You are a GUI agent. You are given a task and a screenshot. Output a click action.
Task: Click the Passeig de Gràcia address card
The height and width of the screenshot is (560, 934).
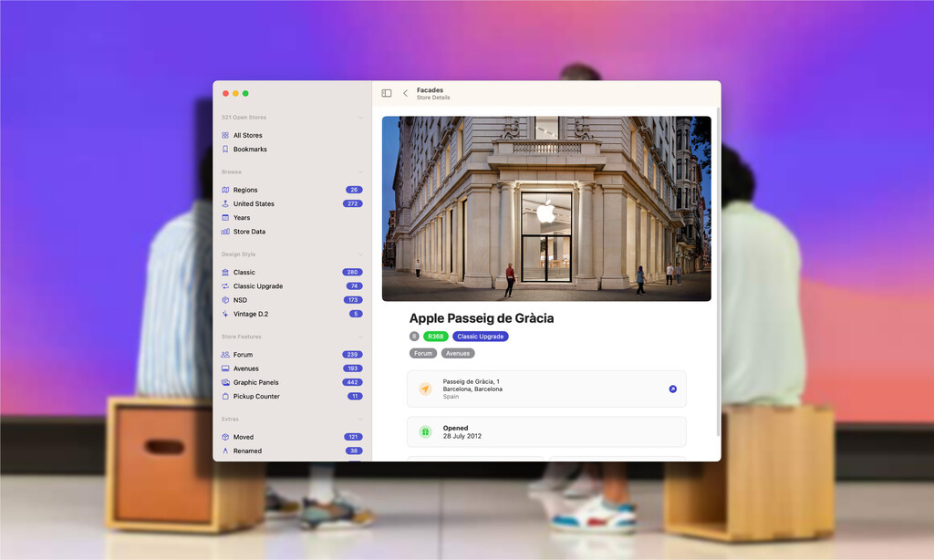(x=546, y=389)
